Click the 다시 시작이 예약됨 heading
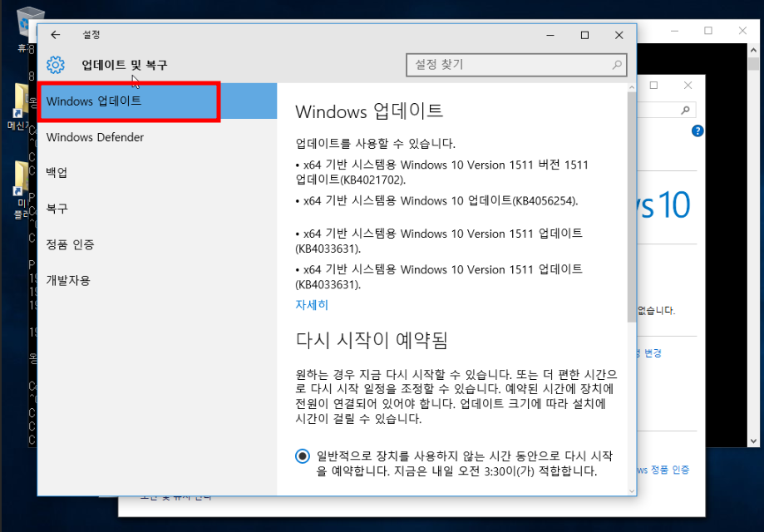The image size is (764, 532). pyautogui.click(x=372, y=340)
